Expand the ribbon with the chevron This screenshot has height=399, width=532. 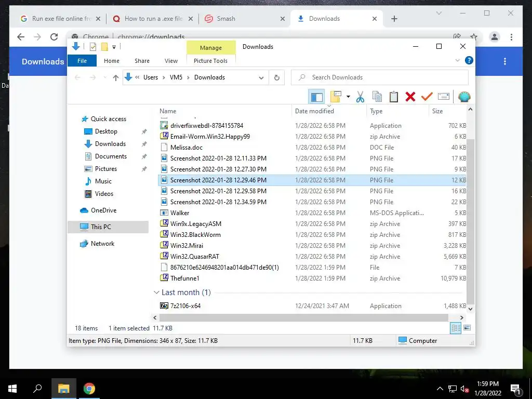pos(457,60)
